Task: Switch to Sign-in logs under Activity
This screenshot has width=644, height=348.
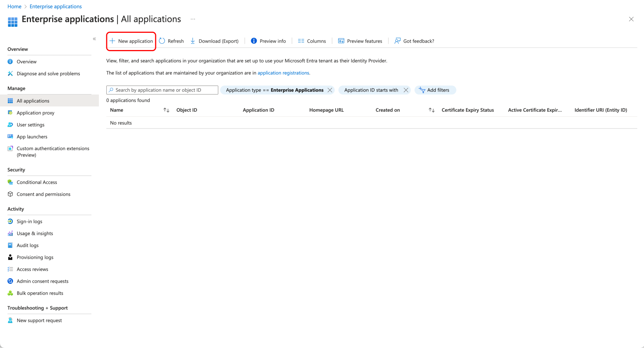Action: (x=29, y=221)
